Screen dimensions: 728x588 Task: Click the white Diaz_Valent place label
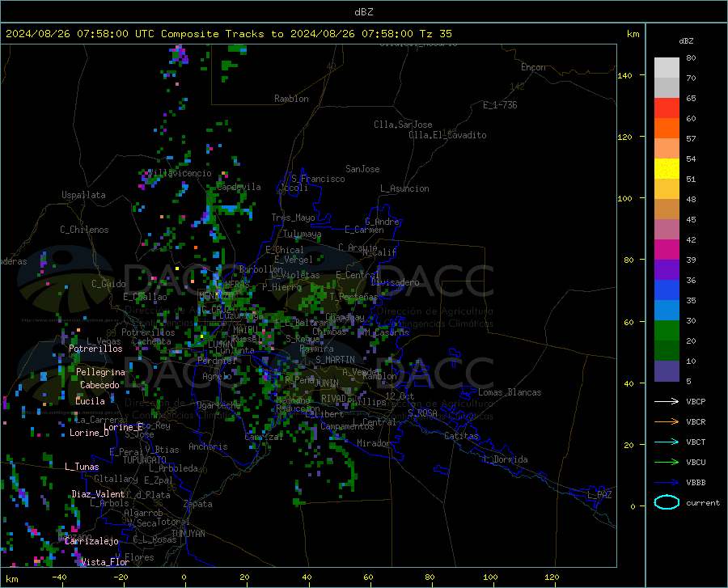(x=98, y=494)
